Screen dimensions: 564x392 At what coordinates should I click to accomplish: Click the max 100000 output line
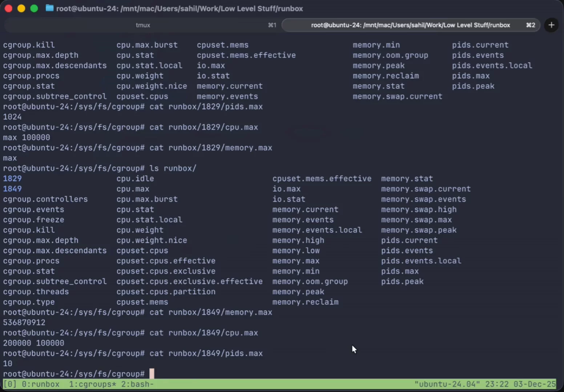pos(27,138)
